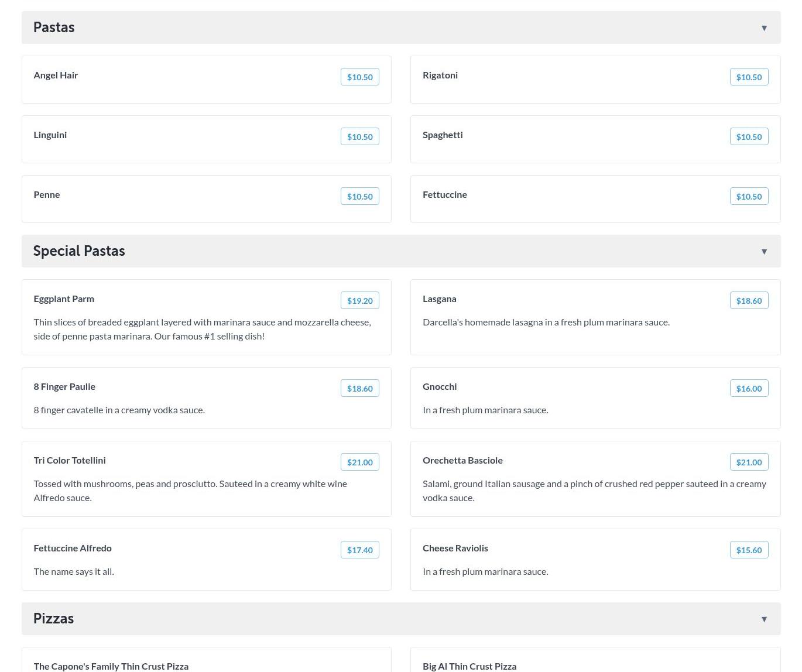
Task: Choose the Fettuccine $10.50 price button
Action: (749, 197)
